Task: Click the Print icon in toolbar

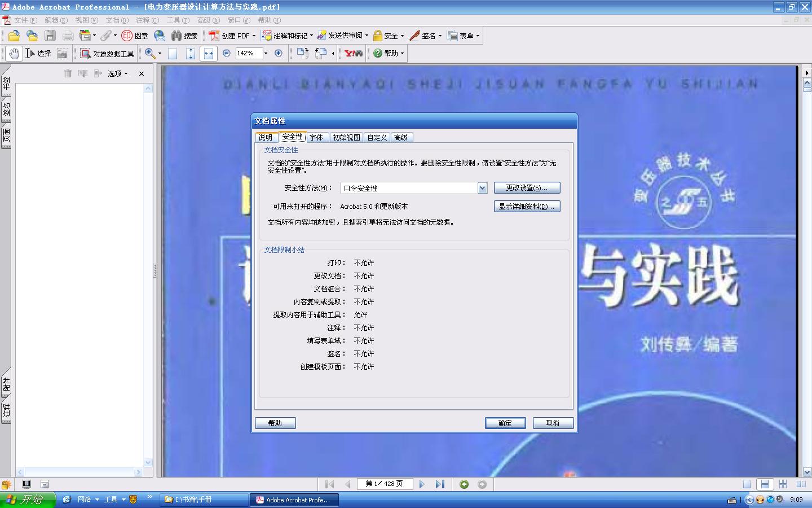Action: click(68, 36)
